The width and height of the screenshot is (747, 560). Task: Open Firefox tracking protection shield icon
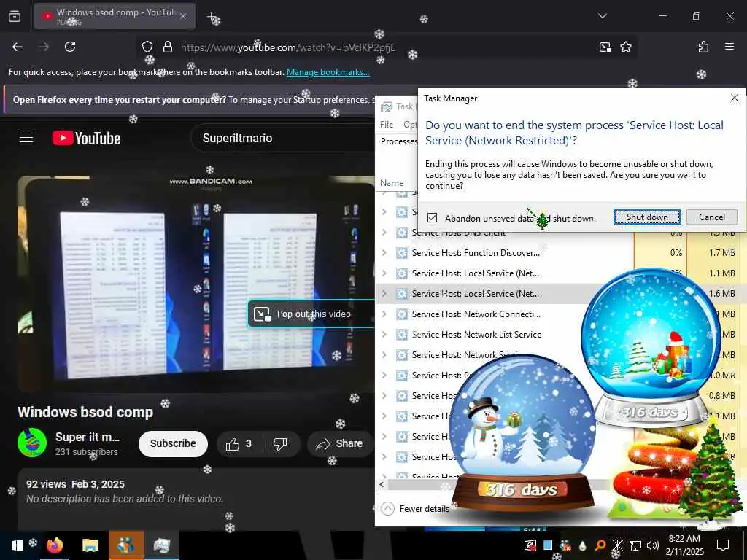[x=147, y=47]
